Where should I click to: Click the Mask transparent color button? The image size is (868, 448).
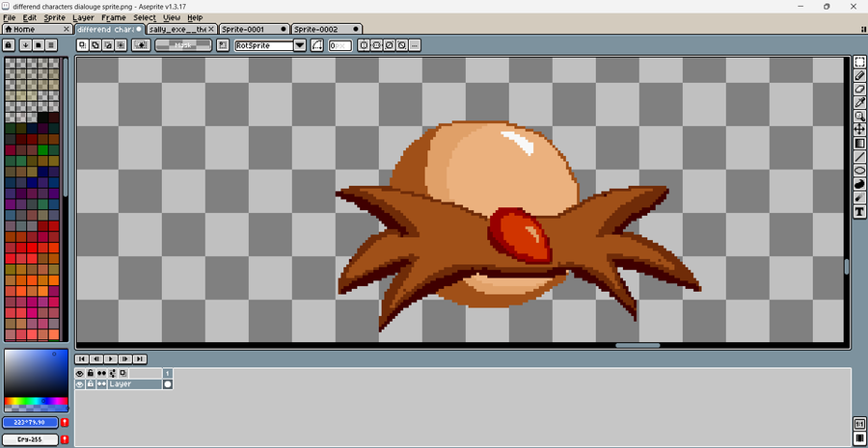[183, 45]
